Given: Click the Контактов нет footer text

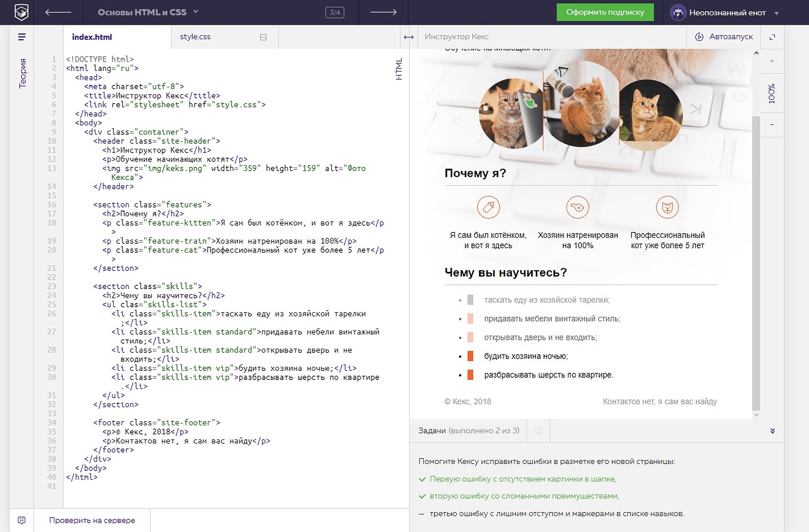Looking at the screenshot, I should pyautogui.click(x=660, y=402).
